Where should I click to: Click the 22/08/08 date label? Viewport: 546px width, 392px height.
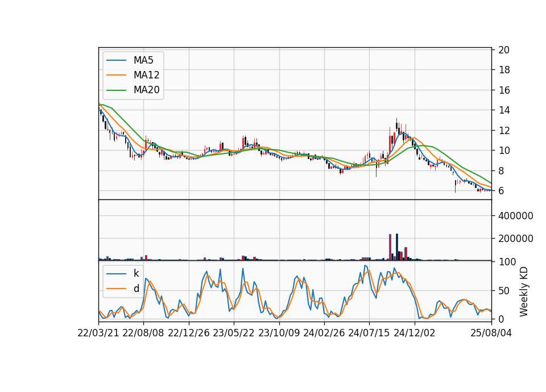pyautogui.click(x=143, y=333)
